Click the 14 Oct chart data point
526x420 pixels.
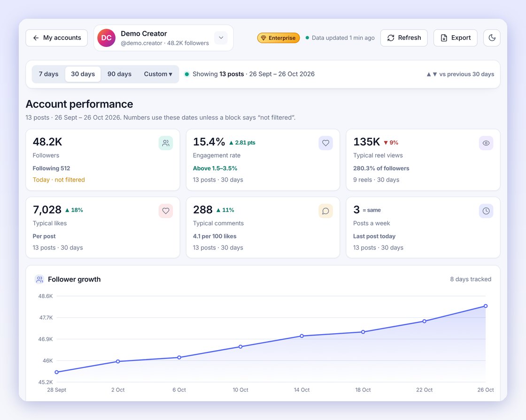[x=302, y=336]
